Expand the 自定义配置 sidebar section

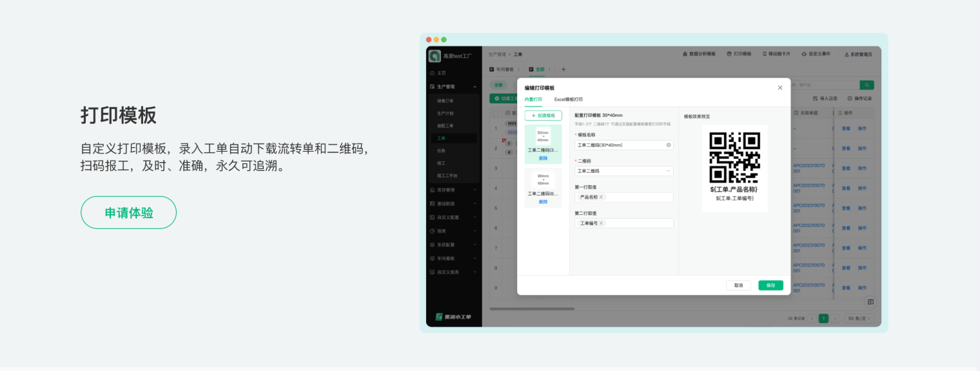coord(475,217)
